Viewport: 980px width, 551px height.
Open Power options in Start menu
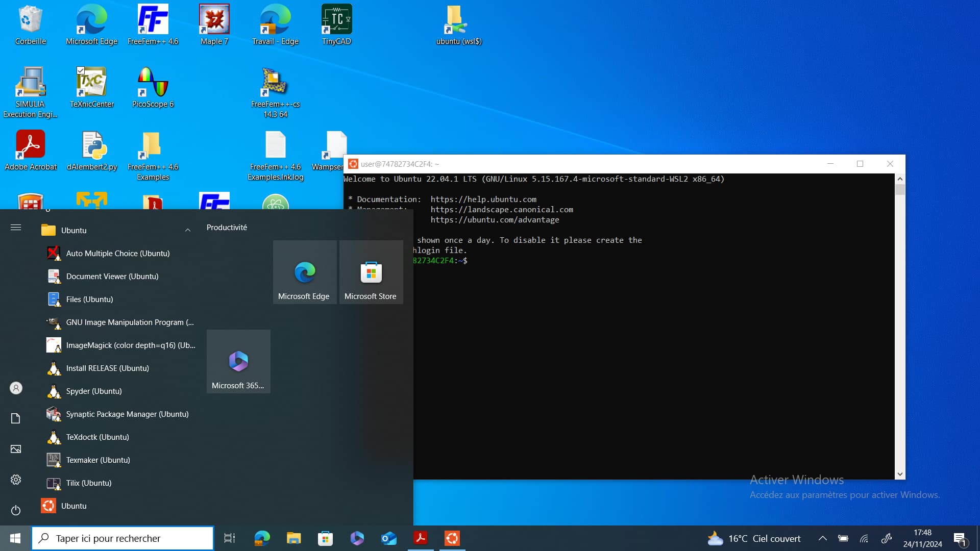pyautogui.click(x=16, y=511)
